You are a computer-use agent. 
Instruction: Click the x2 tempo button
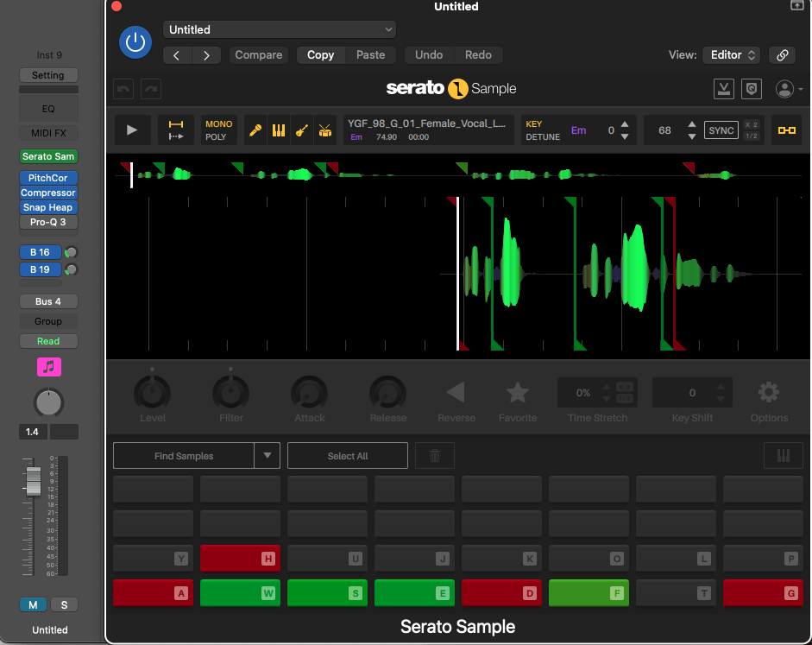click(752, 124)
